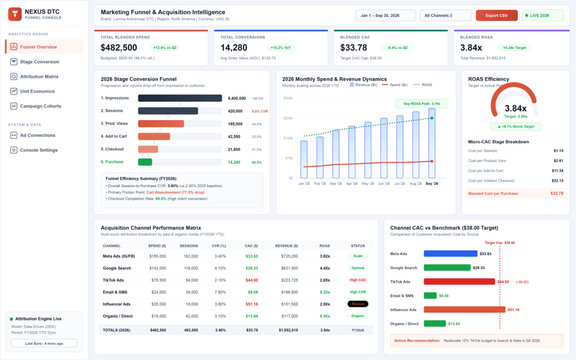This screenshot has width=576, height=360.
Task: Click the Organic / Direct row name in table
Action: point(118,316)
